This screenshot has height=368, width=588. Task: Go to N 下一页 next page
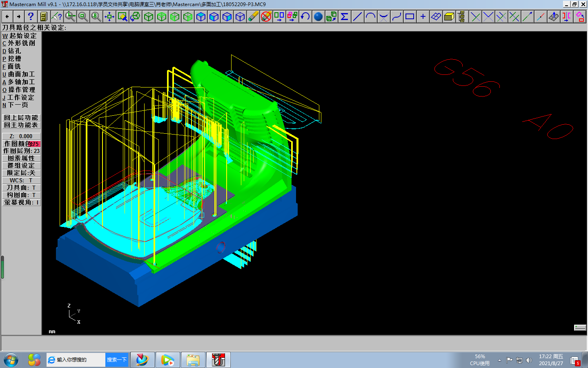point(15,105)
